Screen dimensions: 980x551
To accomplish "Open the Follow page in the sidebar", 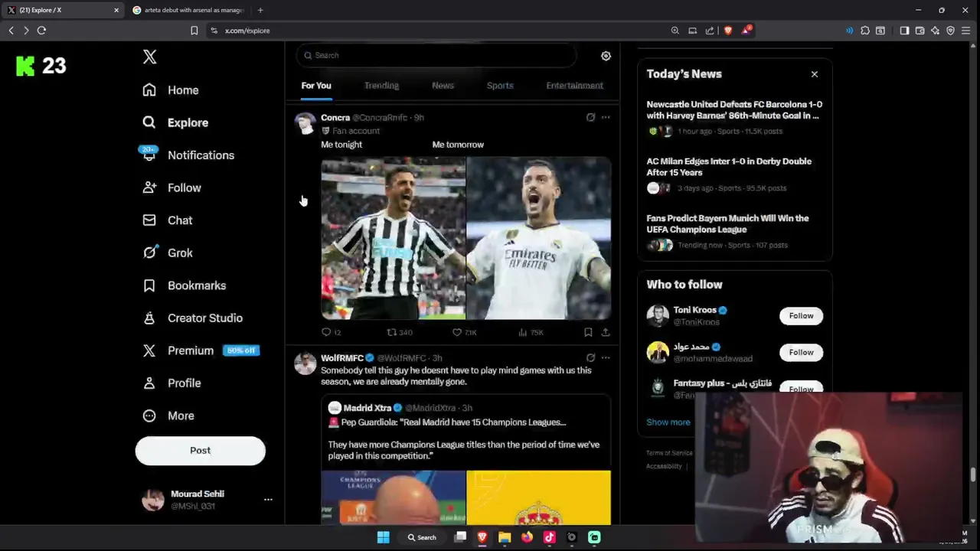I will click(x=171, y=187).
